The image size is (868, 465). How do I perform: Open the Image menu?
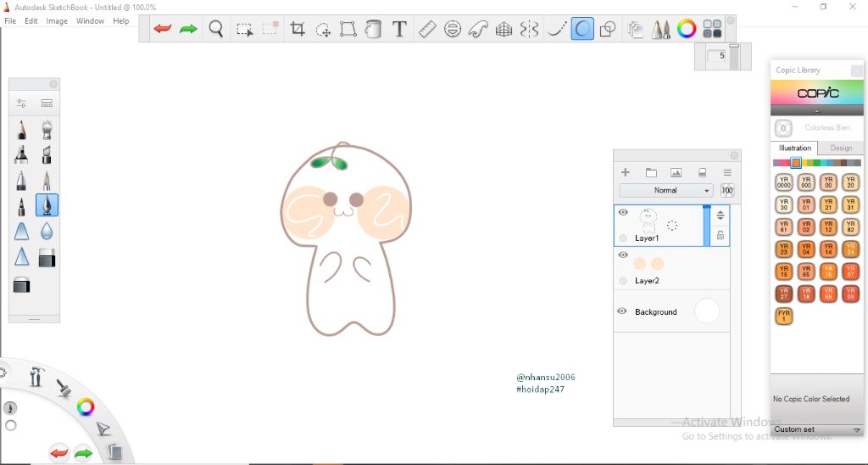pyautogui.click(x=57, y=20)
